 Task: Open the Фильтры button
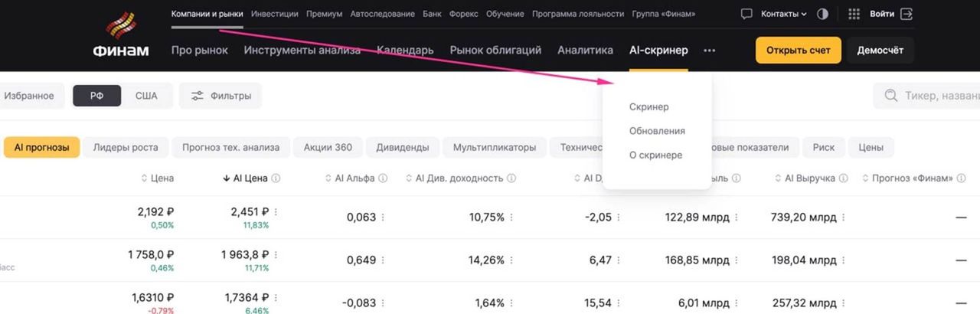[220, 96]
